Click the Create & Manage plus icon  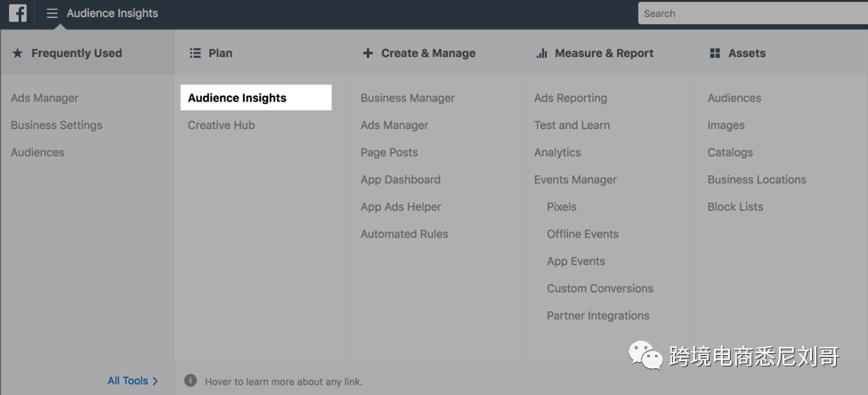click(x=368, y=53)
